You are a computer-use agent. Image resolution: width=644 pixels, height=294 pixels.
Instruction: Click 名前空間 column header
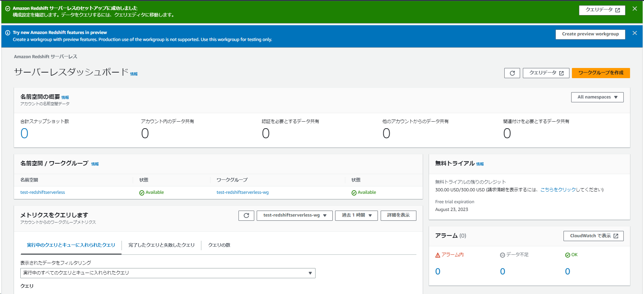click(x=29, y=180)
